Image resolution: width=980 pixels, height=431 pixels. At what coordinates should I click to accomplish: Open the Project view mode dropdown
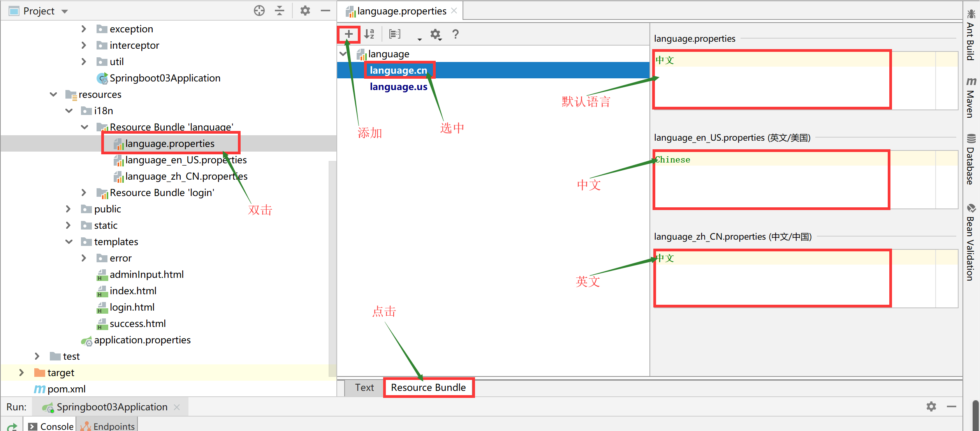[64, 11]
